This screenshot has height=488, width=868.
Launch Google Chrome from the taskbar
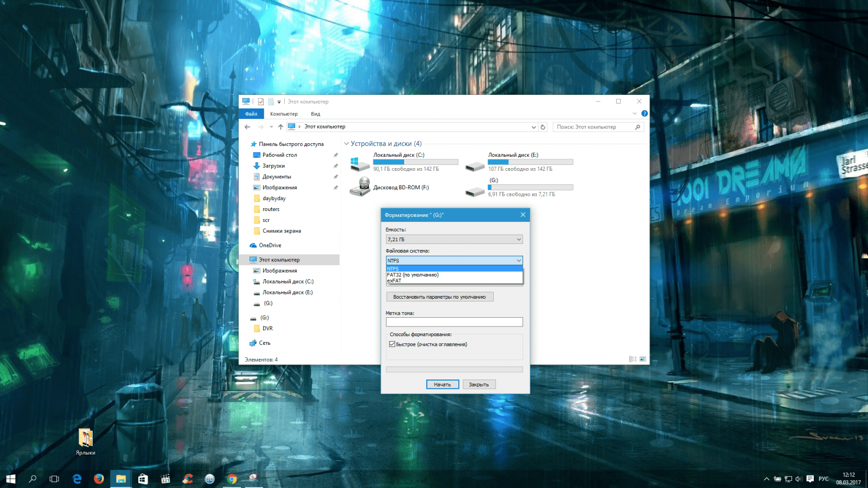click(x=232, y=479)
